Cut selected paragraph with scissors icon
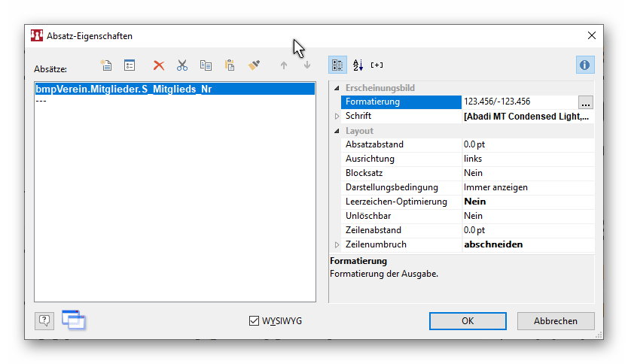Image resolution: width=628 pixels, height=364 pixels. coord(182,65)
